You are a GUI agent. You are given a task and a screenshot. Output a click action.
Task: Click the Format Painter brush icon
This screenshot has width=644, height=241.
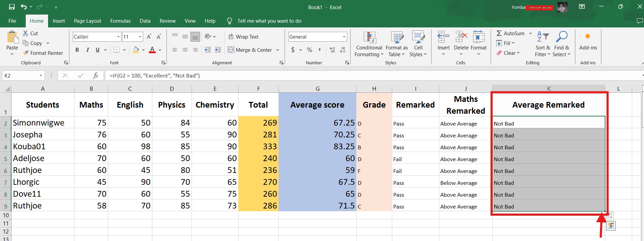[26, 53]
